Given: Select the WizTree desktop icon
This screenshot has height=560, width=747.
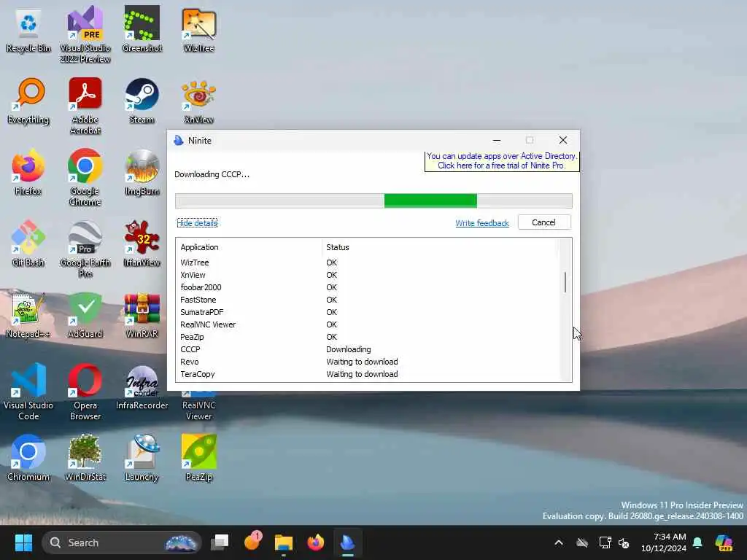Looking at the screenshot, I should (198, 29).
